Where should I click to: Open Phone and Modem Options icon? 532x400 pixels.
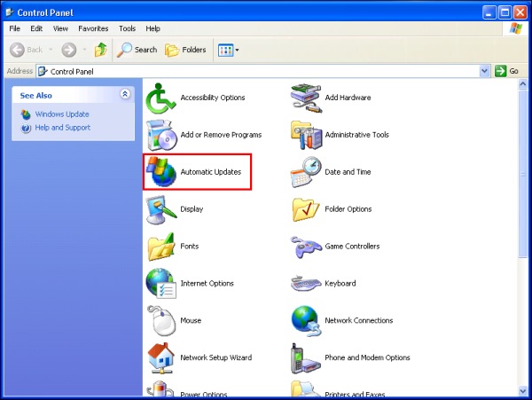(306, 358)
